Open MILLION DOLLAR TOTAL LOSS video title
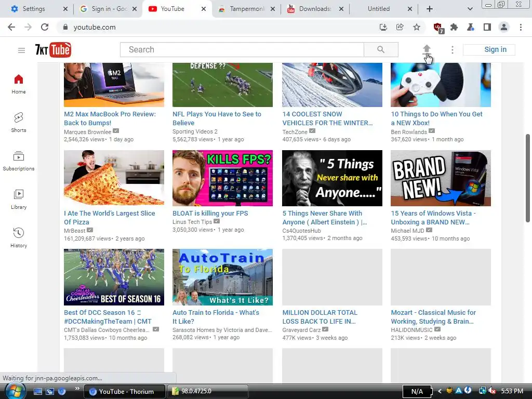 pyautogui.click(x=320, y=317)
